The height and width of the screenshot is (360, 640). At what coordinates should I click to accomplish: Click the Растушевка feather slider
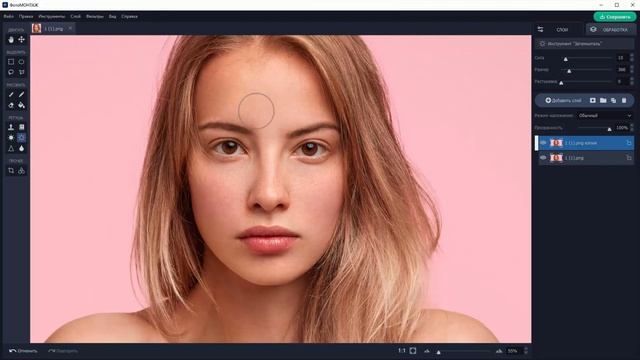[x=586, y=82]
